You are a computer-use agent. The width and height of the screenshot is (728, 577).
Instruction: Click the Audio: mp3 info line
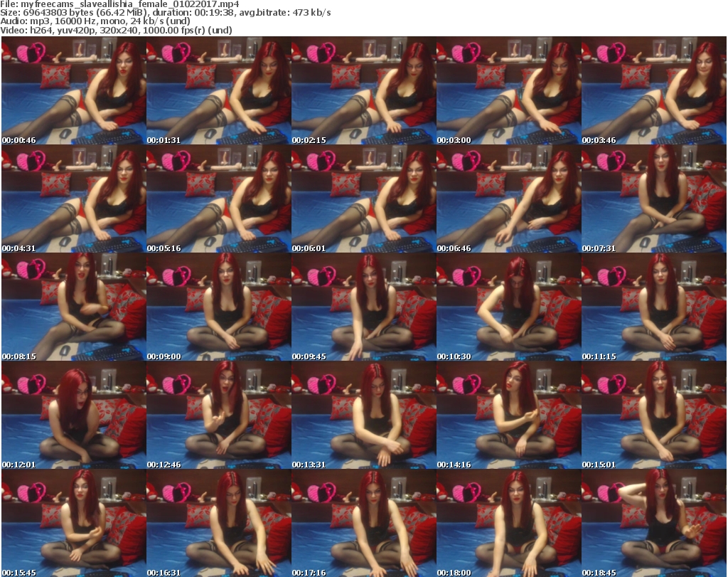click(x=95, y=21)
